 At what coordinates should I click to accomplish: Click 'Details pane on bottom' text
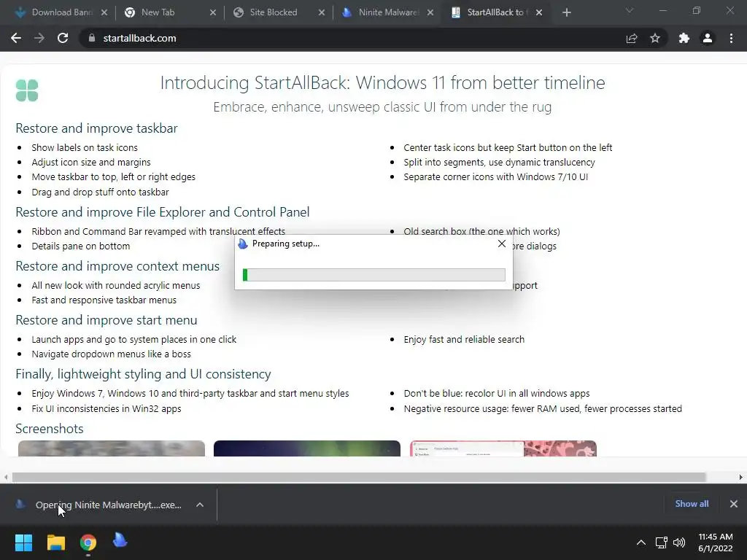pos(80,246)
